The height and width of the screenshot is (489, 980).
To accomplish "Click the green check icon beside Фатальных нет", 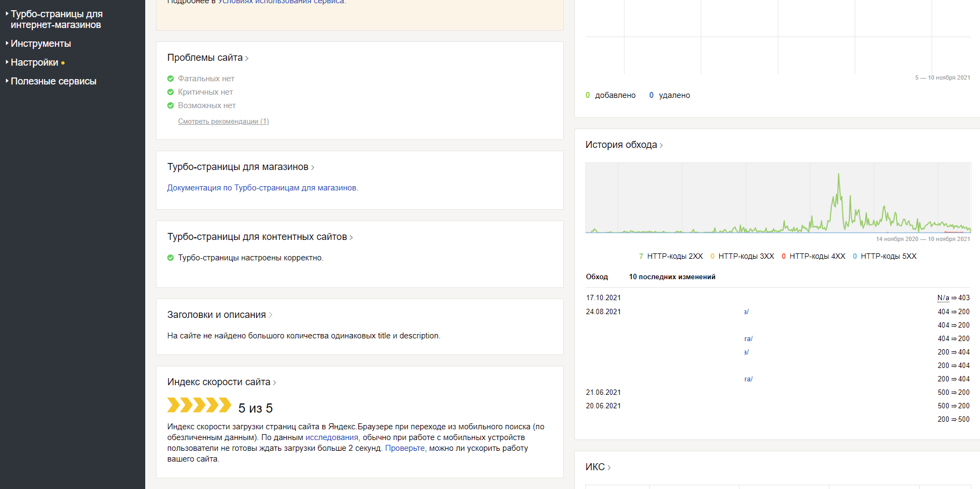I will 171,79.
